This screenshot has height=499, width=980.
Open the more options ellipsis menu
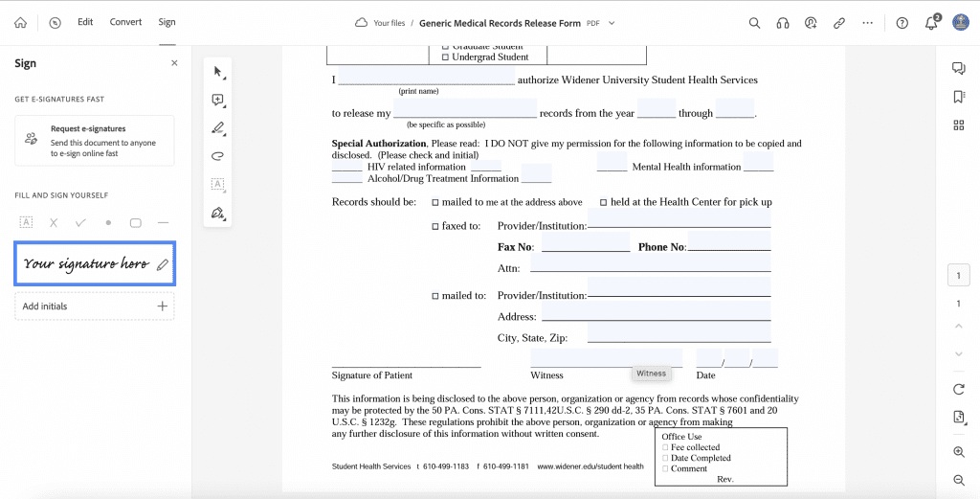[867, 23]
